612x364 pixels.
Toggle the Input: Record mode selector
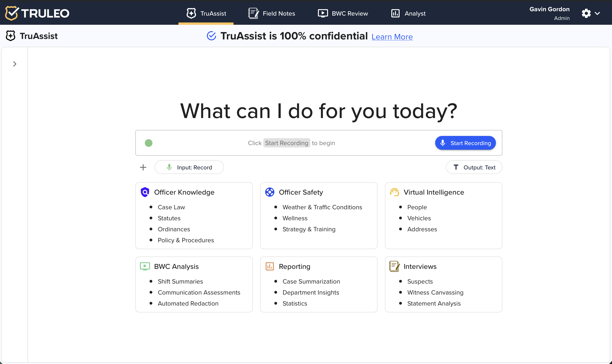click(189, 167)
